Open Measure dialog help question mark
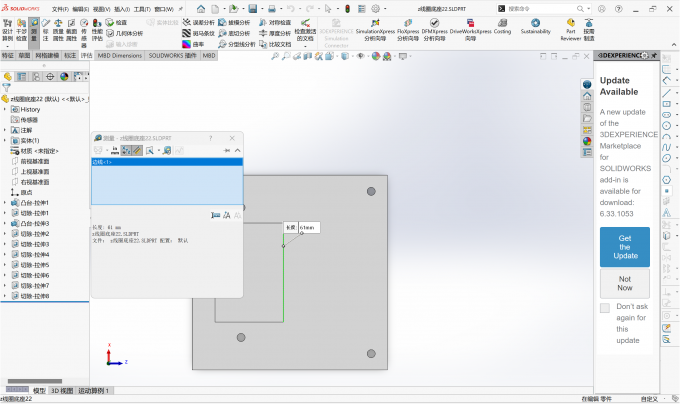 tap(211, 138)
